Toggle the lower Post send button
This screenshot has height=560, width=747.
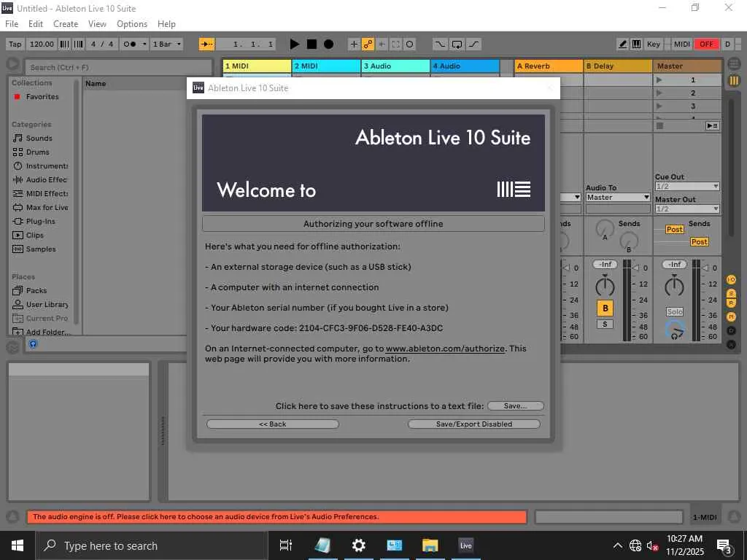[699, 242]
